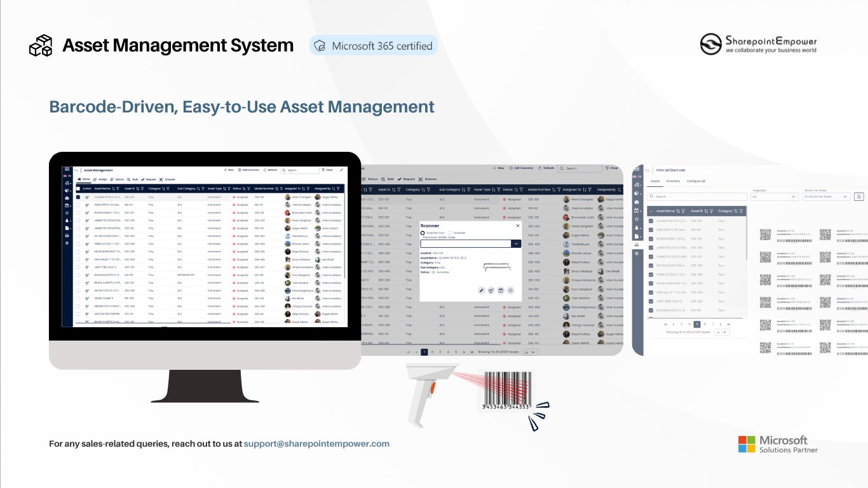The height and width of the screenshot is (488, 868).
Task: Click Clear filter button on monitor screen
Action: coord(327,170)
